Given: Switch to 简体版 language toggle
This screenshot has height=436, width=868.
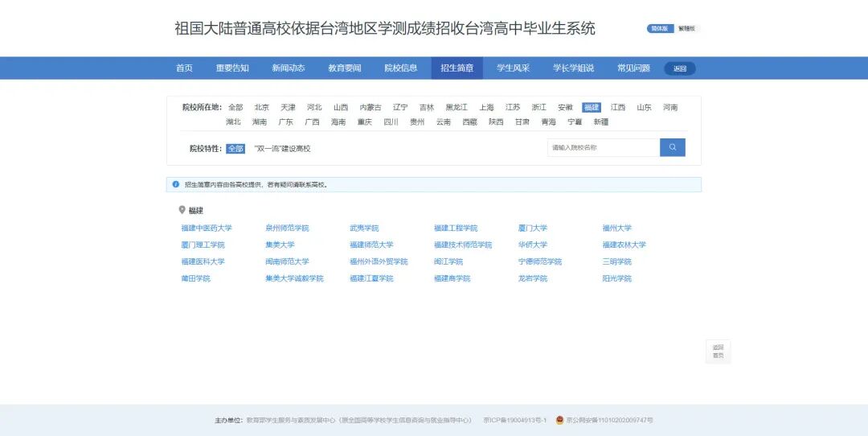Looking at the screenshot, I should pyautogui.click(x=660, y=29).
